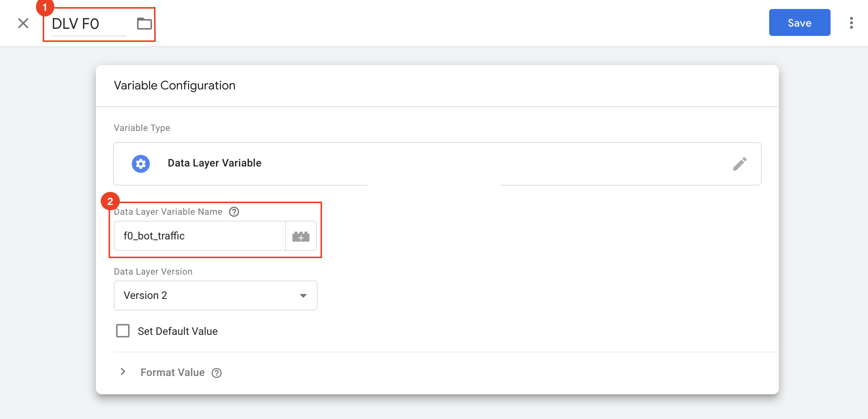Viewport: 868px width, 419px height.
Task: Enable the Set Default Value checkbox
Action: 123,331
